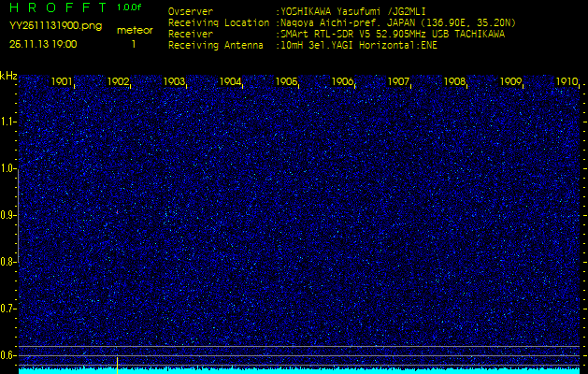588x374 pixels.
Task: Pick the 1909 time marker
Action: tap(510, 82)
